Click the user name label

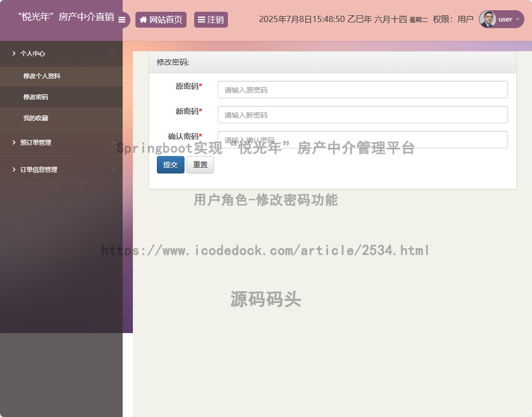(x=505, y=19)
